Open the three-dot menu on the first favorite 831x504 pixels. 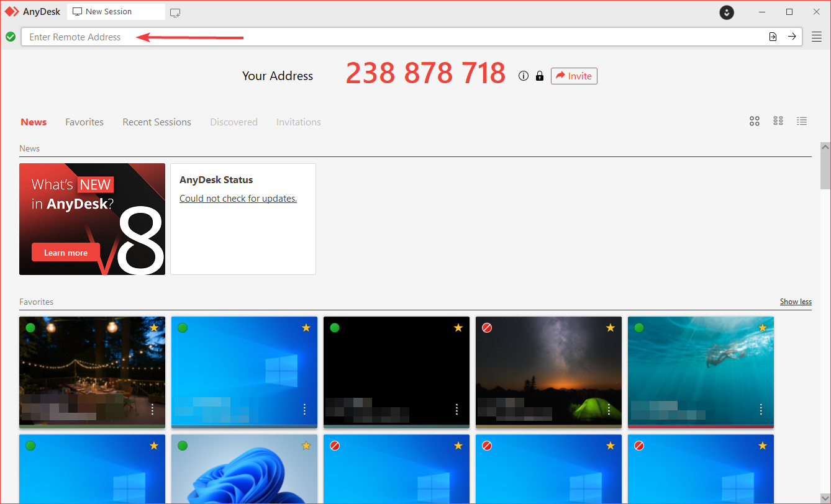click(x=152, y=410)
